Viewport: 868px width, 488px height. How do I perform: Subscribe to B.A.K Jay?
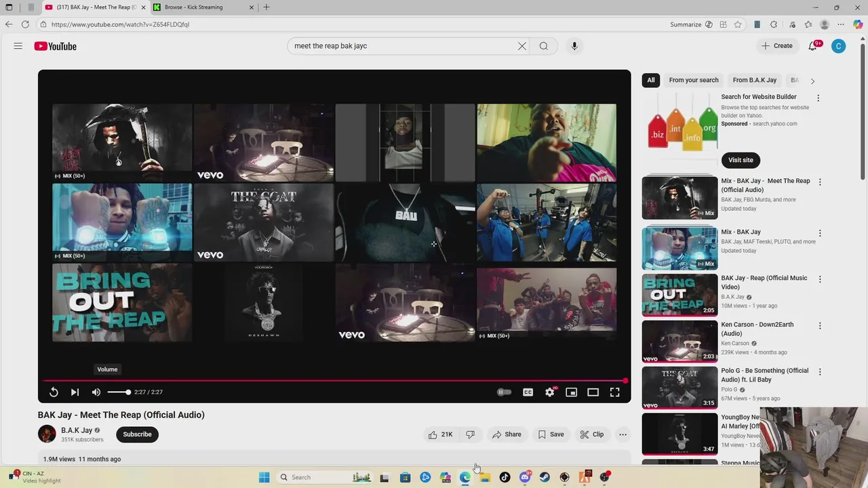(137, 434)
